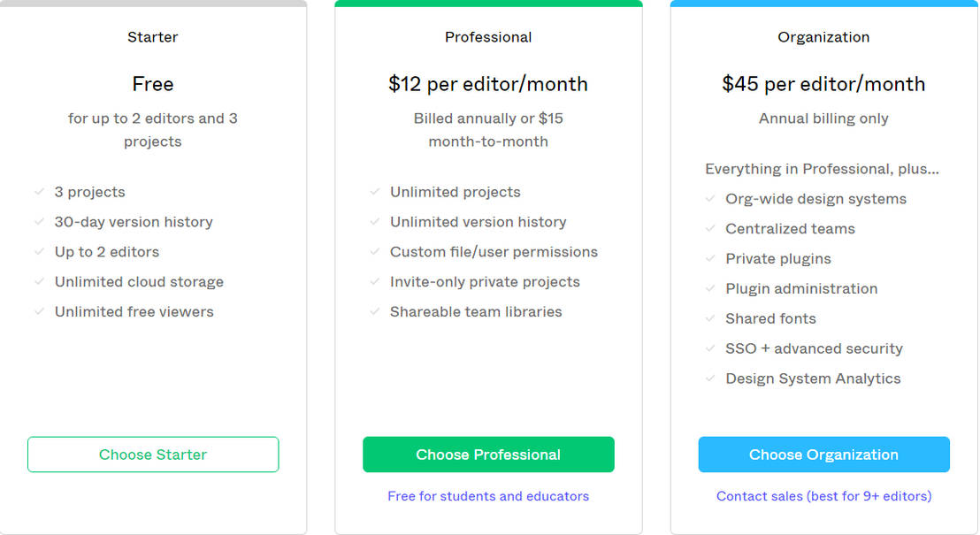Click the Starter plan heading
This screenshot has height=535, width=980.
pos(153,37)
